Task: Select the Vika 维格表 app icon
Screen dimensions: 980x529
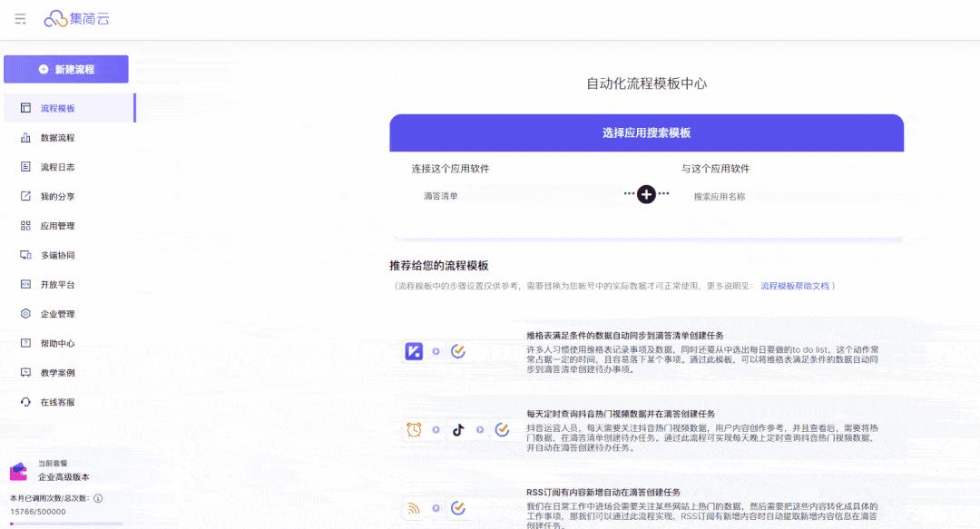Action: [414, 350]
